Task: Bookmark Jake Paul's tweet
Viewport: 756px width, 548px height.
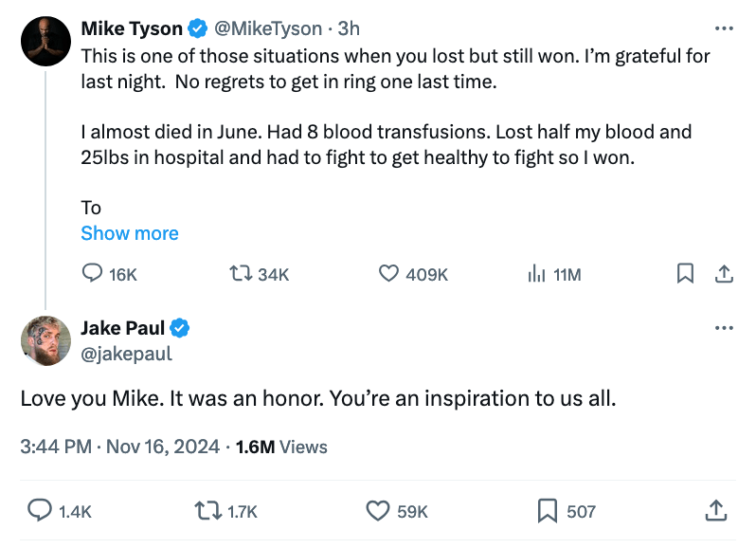Action: [547, 511]
